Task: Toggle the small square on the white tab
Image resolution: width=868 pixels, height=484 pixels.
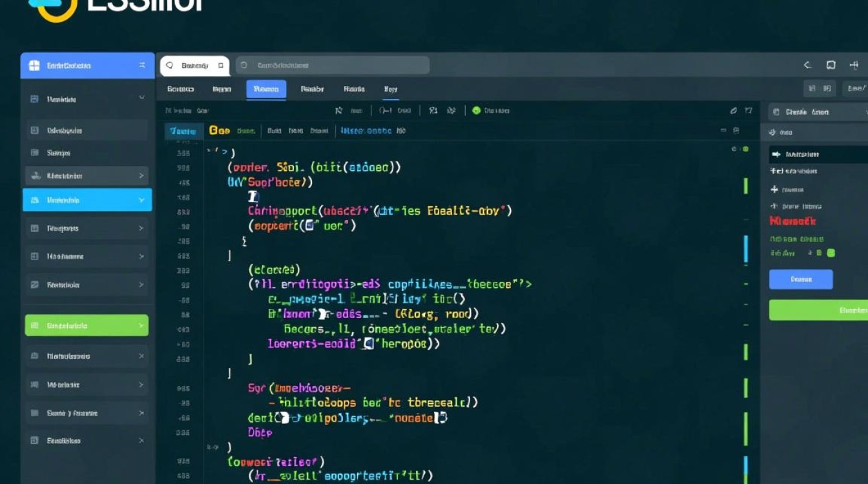Action: pos(221,65)
